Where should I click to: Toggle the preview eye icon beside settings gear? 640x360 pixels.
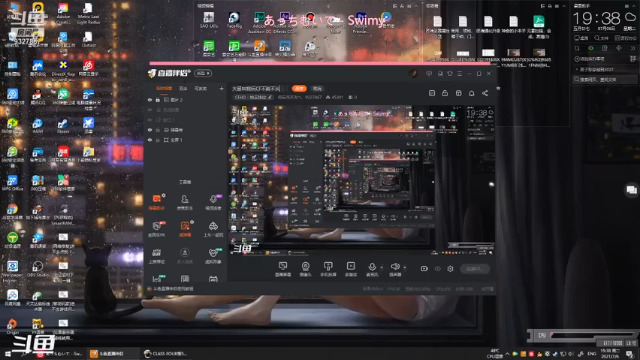tap(438, 269)
